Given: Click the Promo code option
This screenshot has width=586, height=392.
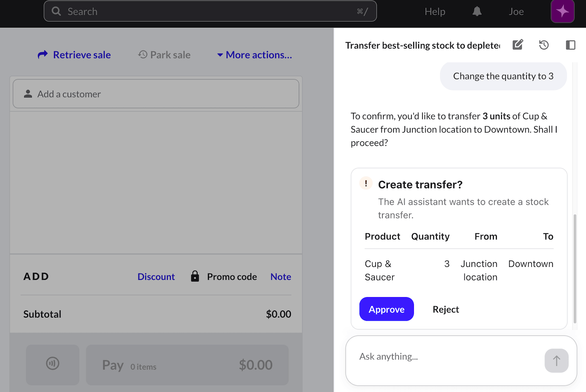Looking at the screenshot, I should 232,277.
